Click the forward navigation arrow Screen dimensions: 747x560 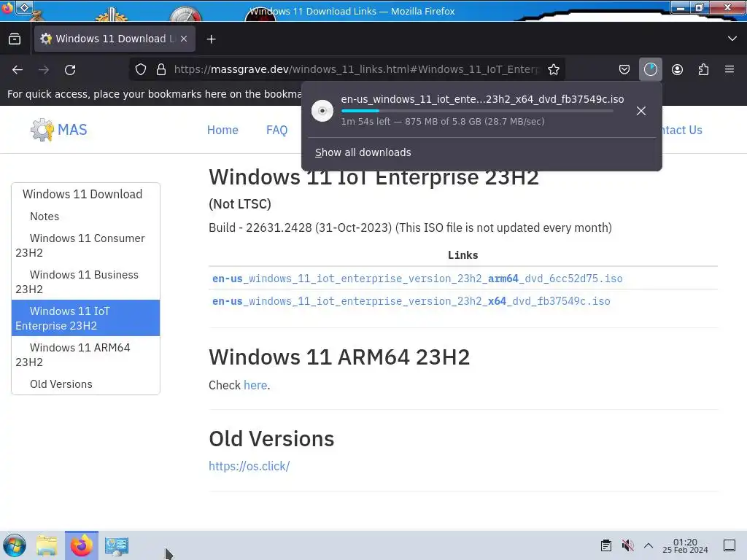[x=44, y=69]
